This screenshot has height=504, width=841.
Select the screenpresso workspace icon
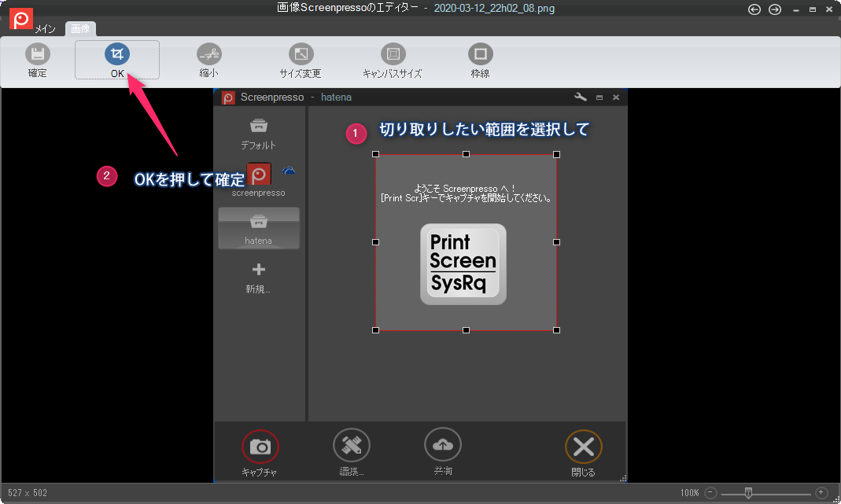[259, 175]
